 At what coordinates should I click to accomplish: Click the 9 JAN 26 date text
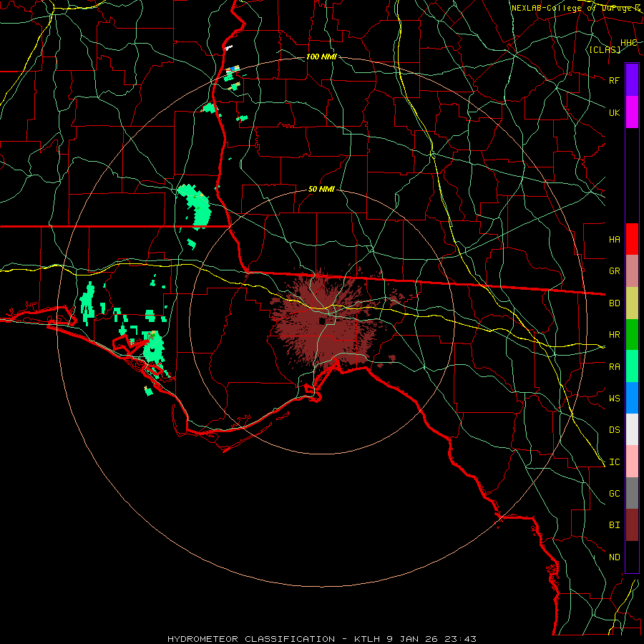pyautogui.click(x=412, y=639)
